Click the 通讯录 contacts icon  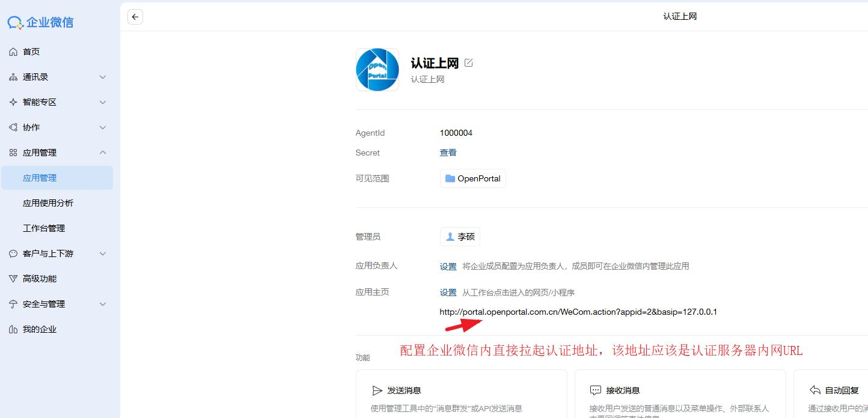click(x=13, y=77)
